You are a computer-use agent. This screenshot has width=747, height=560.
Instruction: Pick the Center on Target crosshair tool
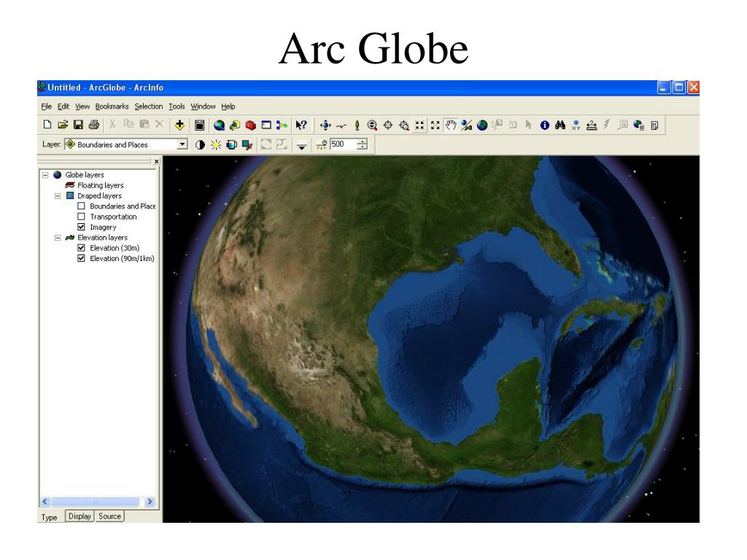click(388, 125)
